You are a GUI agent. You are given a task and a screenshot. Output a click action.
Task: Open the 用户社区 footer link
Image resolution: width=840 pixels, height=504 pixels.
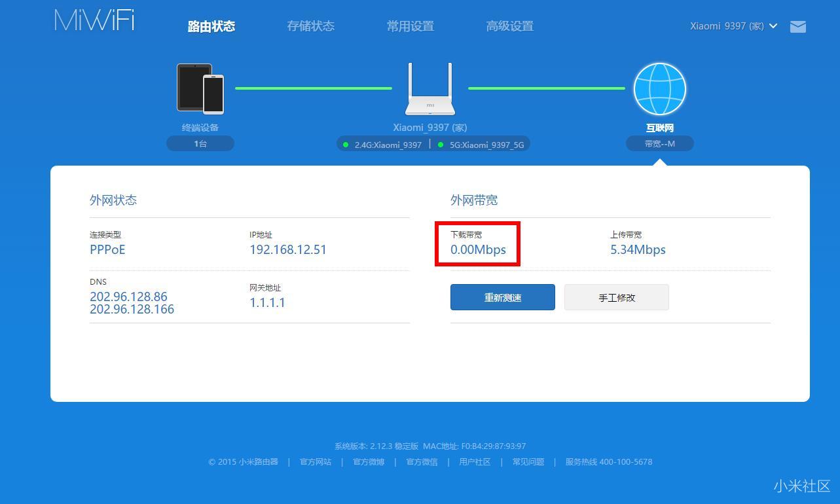point(475,461)
